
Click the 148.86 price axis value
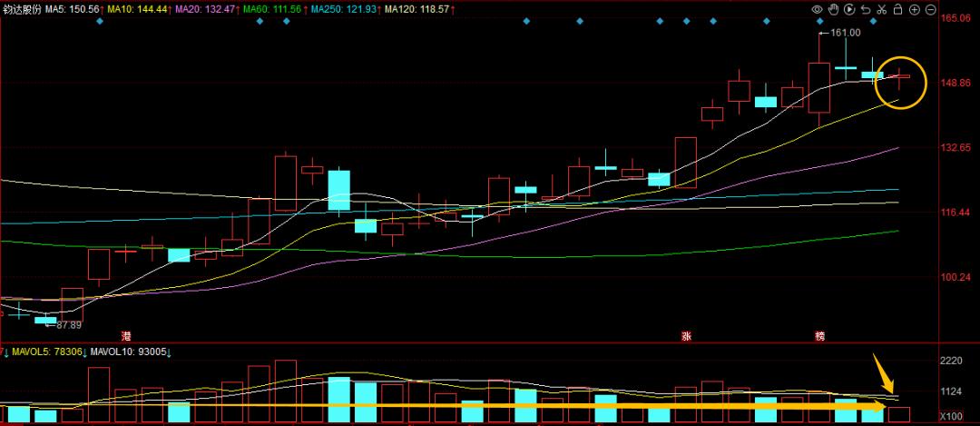click(x=956, y=83)
